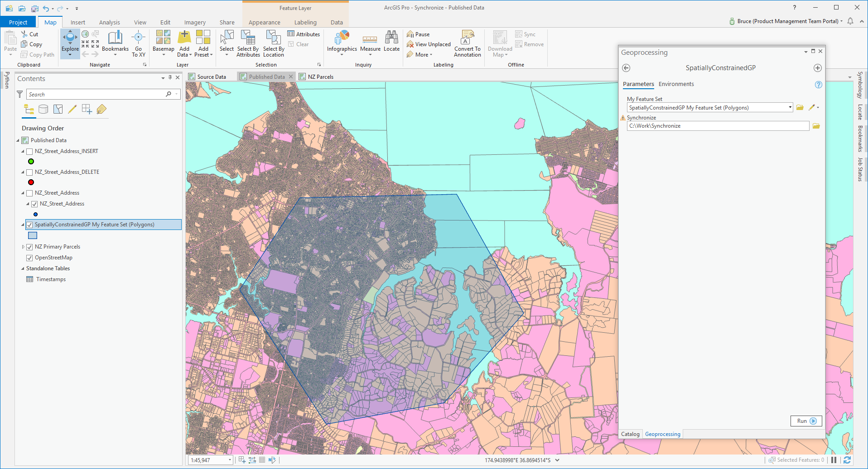Refresh the map view from status bar

tap(847, 460)
